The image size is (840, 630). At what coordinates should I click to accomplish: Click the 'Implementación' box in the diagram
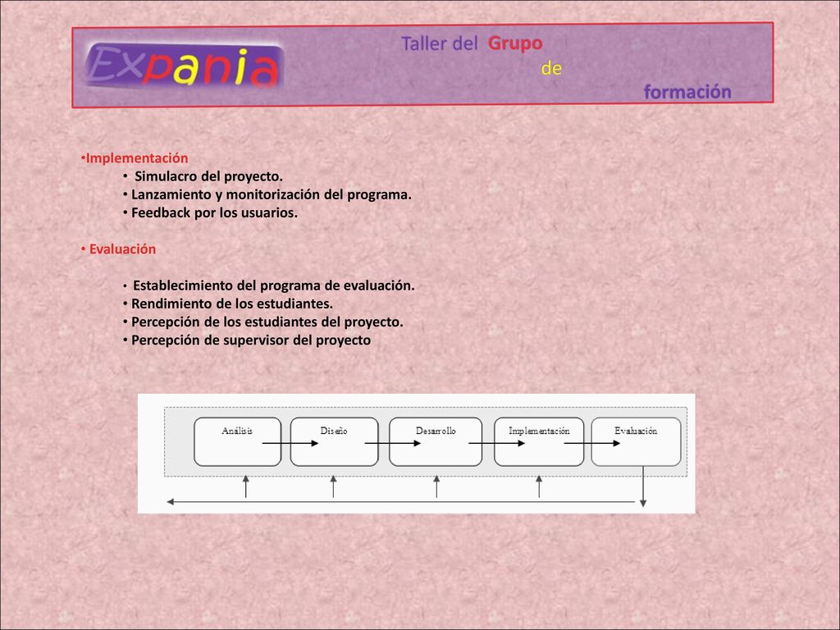point(539,442)
